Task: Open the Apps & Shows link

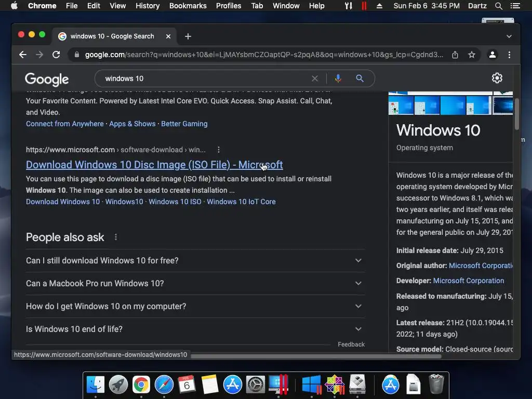Action: pos(132,124)
